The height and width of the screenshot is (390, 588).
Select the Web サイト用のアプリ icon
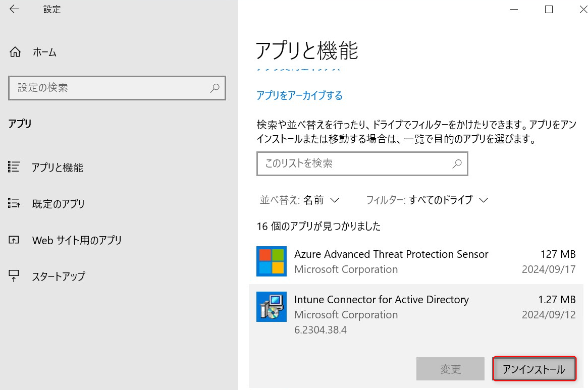click(14, 240)
